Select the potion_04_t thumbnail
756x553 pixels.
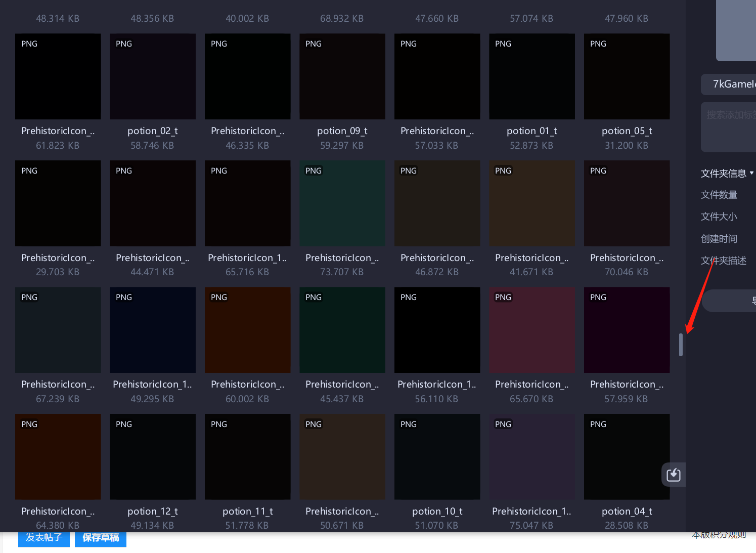(627, 457)
